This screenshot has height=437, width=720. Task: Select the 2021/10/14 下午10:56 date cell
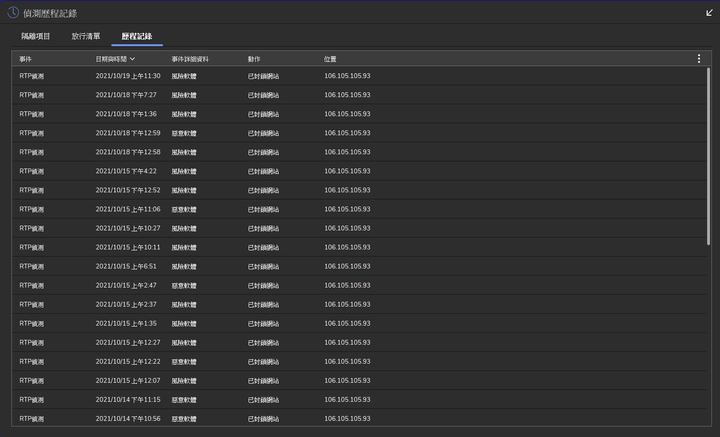pos(128,419)
